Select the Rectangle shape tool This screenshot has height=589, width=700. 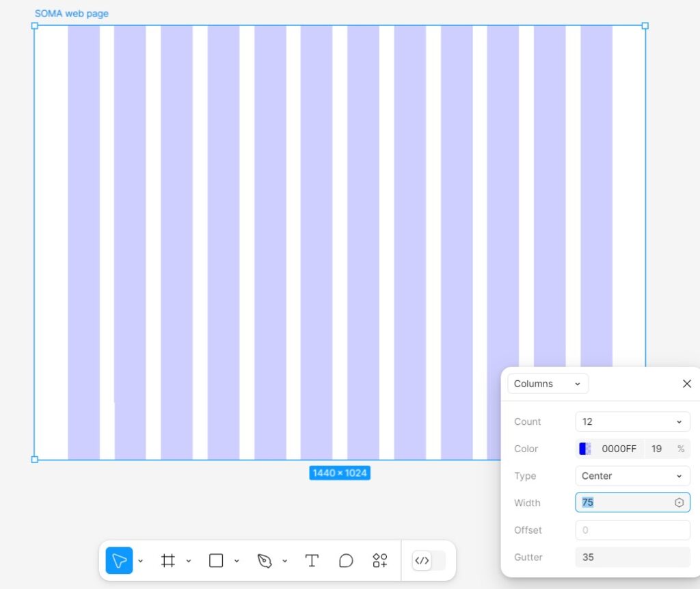click(216, 560)
